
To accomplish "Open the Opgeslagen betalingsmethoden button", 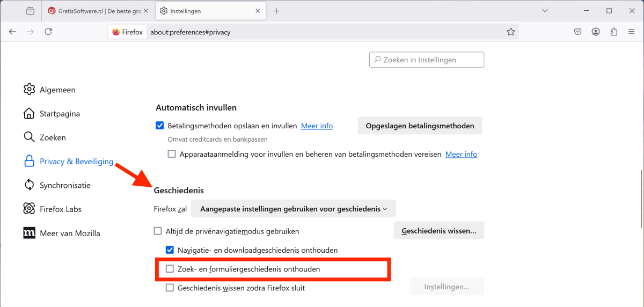I will click(420, 126).
